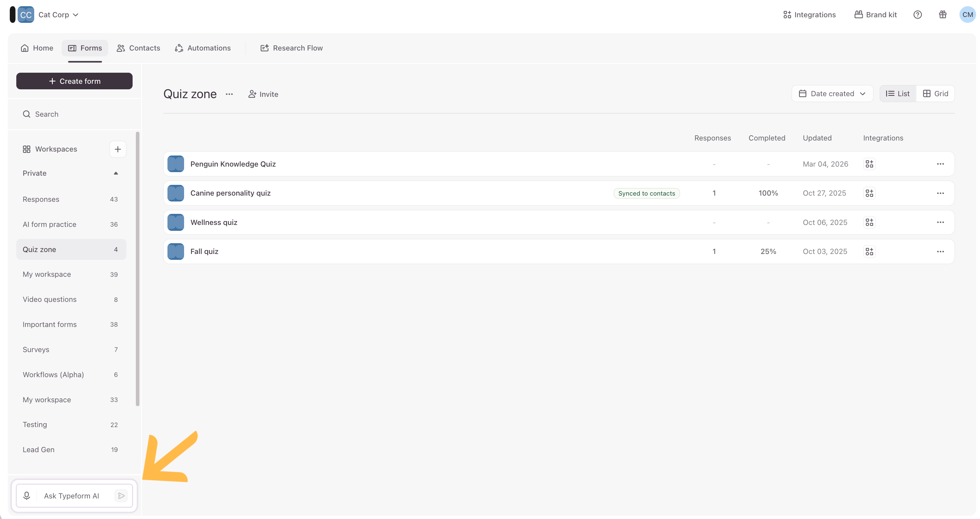Screen dimensions: 980x519
Task: Open the gift icon in top bar
Action: (x=942, y=14)
